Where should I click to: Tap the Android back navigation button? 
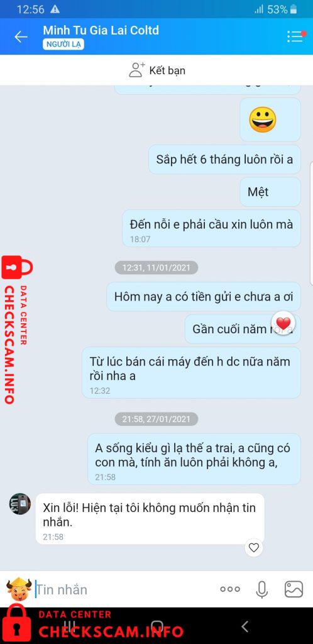245,626
